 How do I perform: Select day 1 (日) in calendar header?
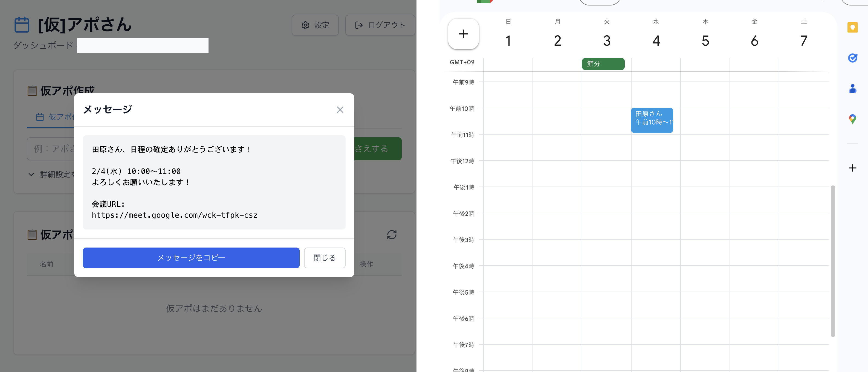(508, 41)
